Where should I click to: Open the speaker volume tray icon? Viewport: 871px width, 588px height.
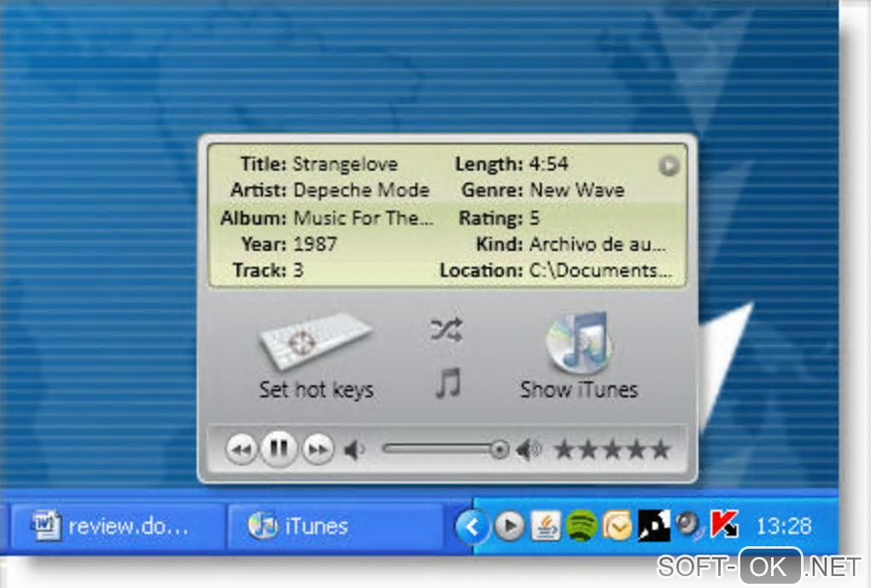pos(687,524)
